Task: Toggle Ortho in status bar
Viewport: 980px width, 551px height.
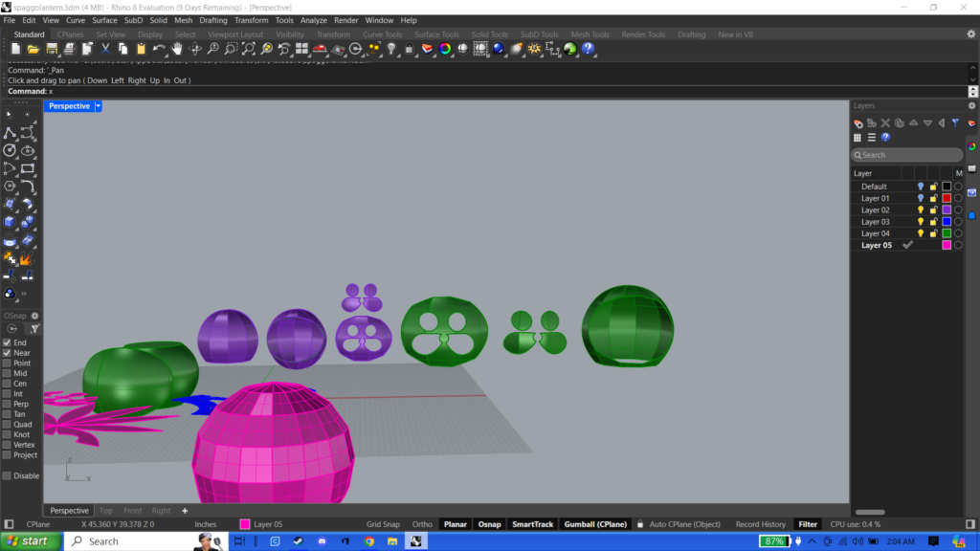Action: pos(422,524)
